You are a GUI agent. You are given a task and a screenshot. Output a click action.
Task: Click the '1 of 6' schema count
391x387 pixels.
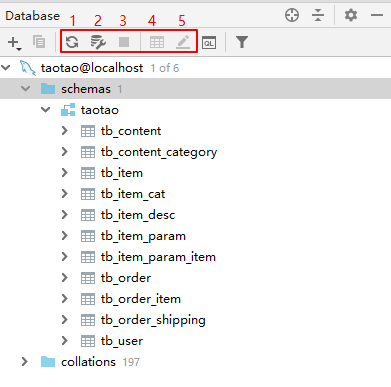click(165, 68)
